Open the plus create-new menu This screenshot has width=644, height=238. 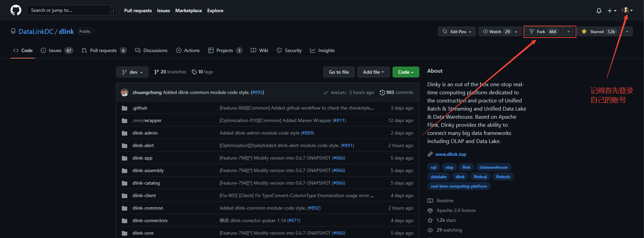click(612, 11)
